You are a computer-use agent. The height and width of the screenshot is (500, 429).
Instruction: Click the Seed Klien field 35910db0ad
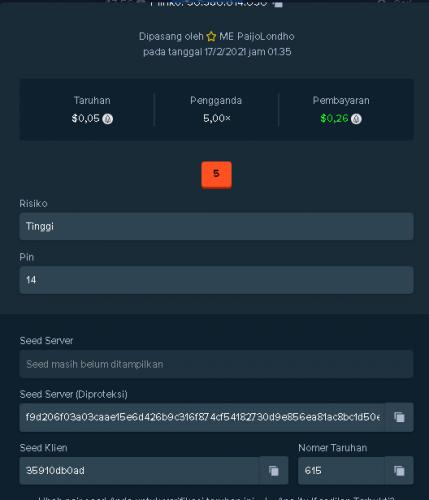click(139, 470)
